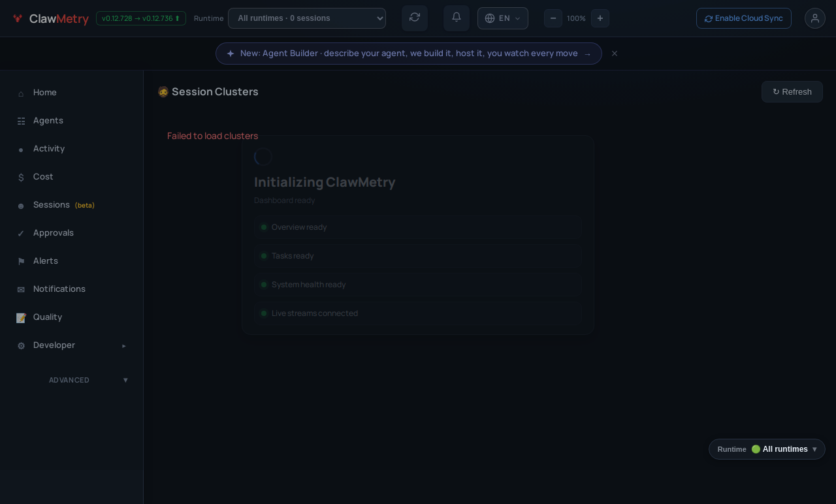Click the beta tag beside Sessions
The image size is (836, 504).
coord(85,206)
